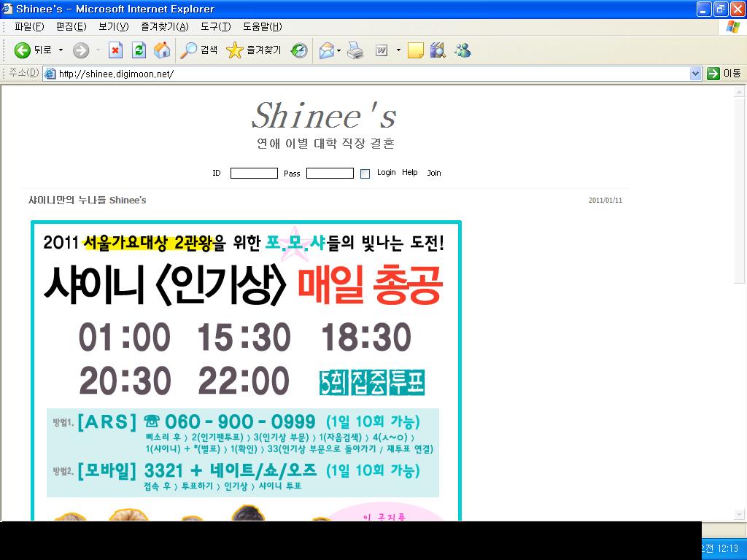This screenshot has height=560, width=747.
Task: Go to Home page icon
Action: coord(162,50)
